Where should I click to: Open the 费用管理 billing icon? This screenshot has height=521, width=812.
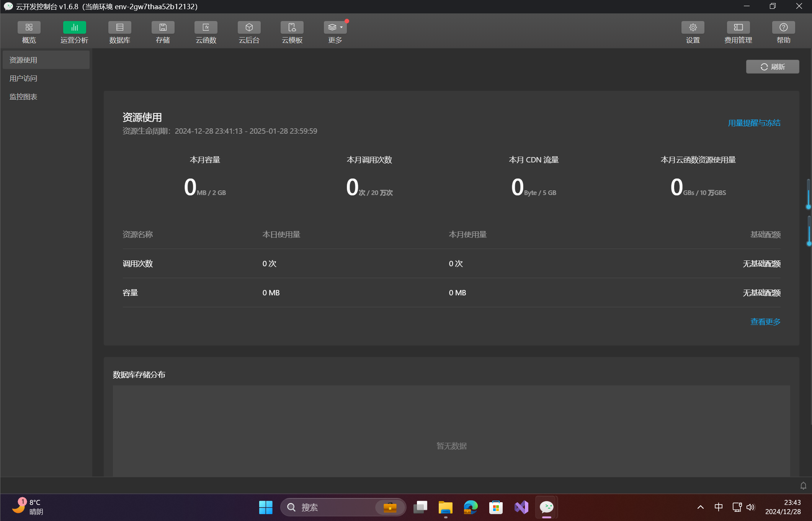pyautogui.click(x=738, y=28)
